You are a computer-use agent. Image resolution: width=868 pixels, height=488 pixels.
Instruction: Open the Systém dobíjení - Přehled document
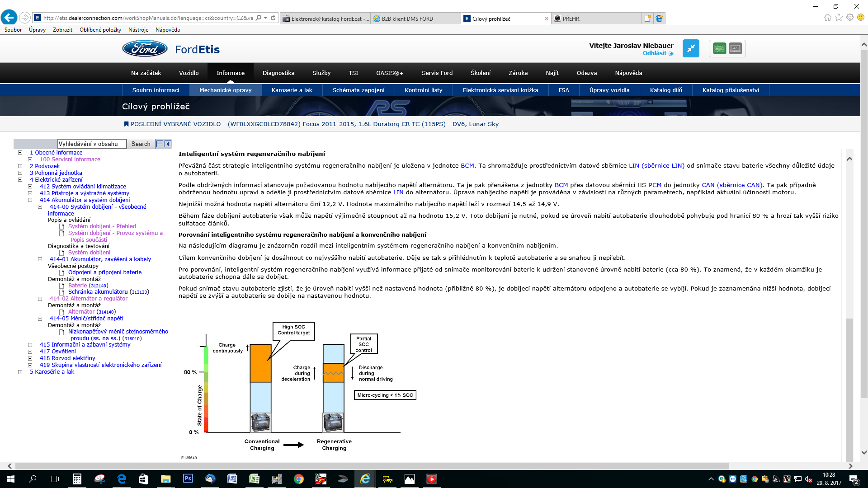[x=102, y=226]
